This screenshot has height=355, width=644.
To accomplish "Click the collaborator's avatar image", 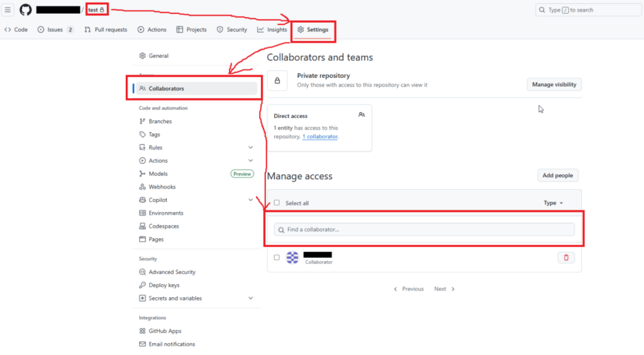I will 292,258.
